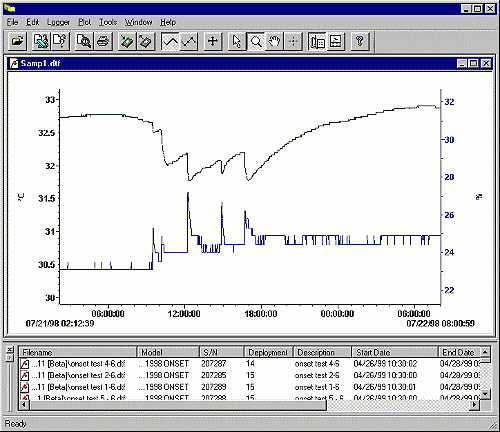The image size is (500, 432).
Task: Click the % right axis label
Action: [479, 197]
